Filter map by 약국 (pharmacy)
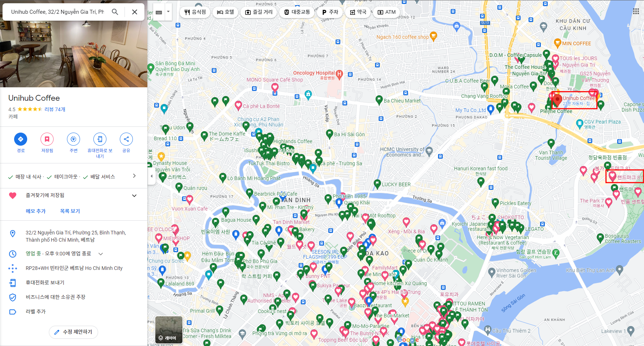The width and height of the screenshot is (644, 346). [358, 12]
